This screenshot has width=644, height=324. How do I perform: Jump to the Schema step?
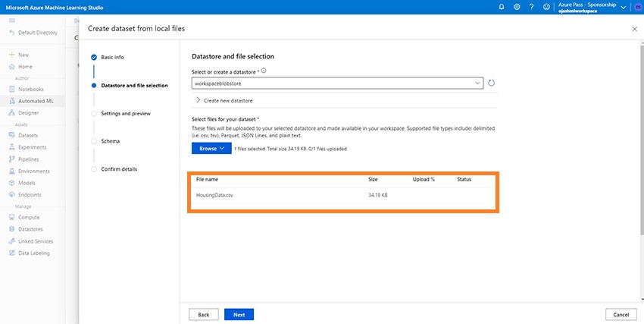click(x=111, y=141)
